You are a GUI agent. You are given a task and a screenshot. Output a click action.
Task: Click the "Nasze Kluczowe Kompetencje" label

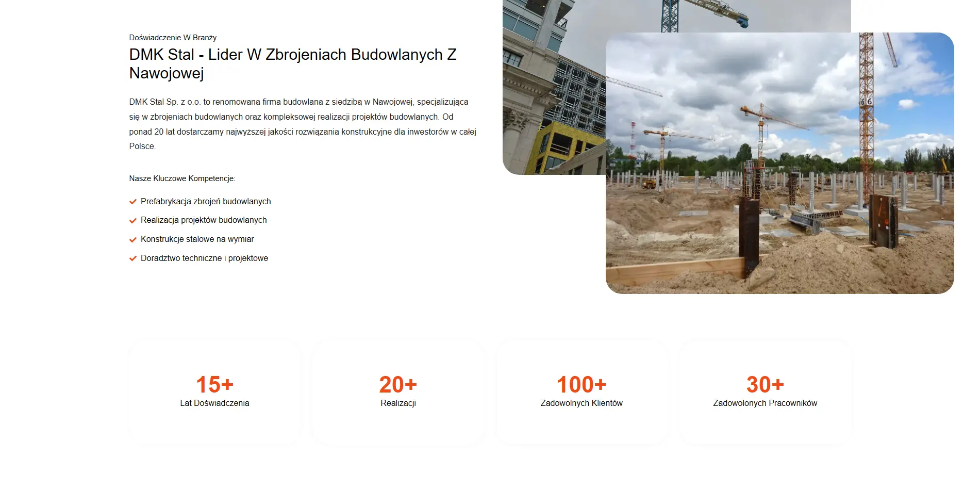[182, 178]
